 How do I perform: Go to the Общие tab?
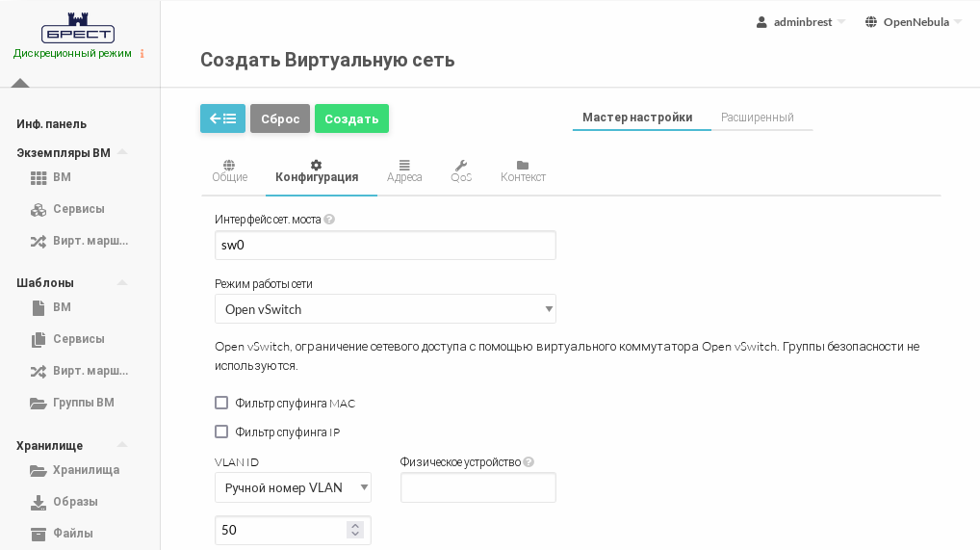[229, 171]
